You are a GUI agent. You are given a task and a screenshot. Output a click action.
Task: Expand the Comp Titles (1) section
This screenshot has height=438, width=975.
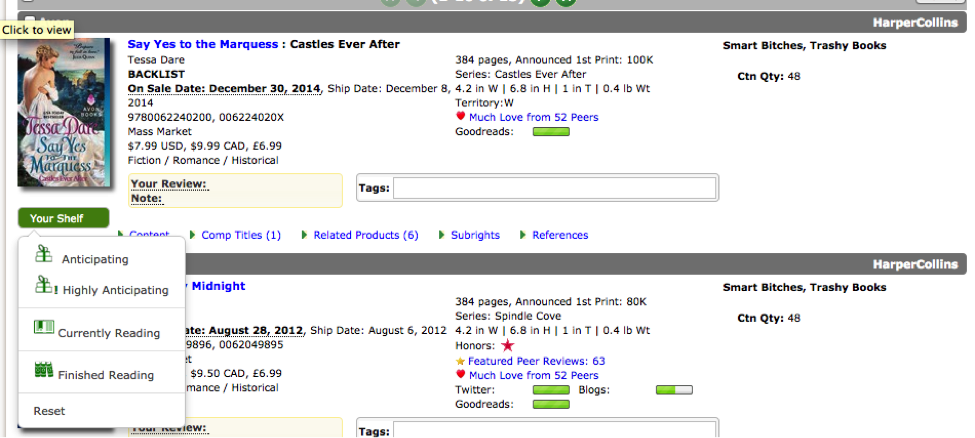coord(240,235)
